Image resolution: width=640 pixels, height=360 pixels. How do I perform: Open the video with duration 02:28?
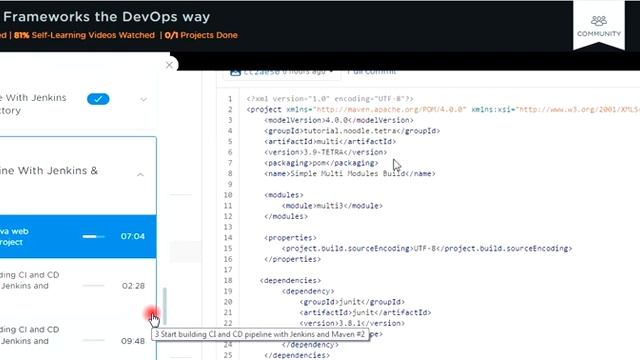(78, 281)
